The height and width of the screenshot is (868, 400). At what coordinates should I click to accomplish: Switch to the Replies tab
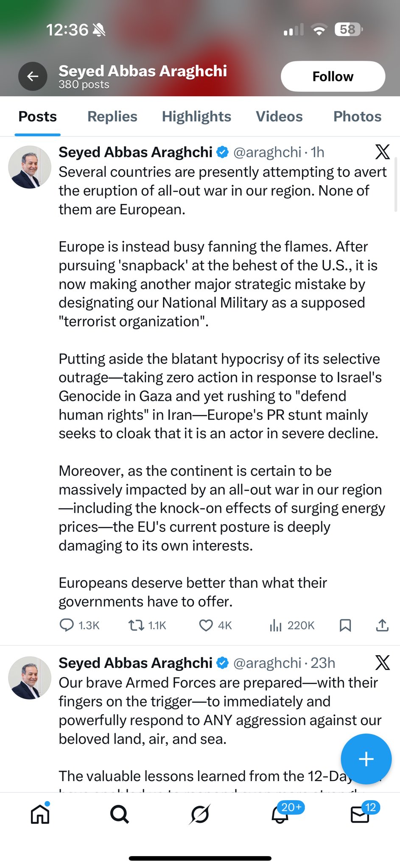112,117
